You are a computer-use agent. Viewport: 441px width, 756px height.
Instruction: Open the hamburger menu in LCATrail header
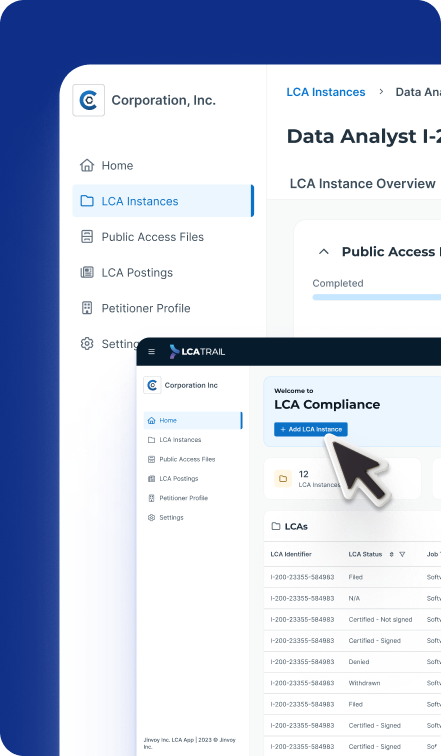tap(151, 351)
